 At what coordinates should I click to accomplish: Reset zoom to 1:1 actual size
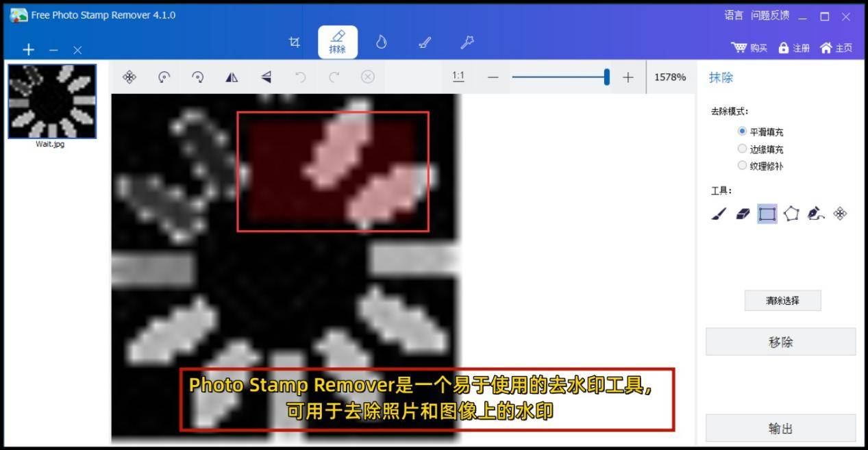coord(458,77)
